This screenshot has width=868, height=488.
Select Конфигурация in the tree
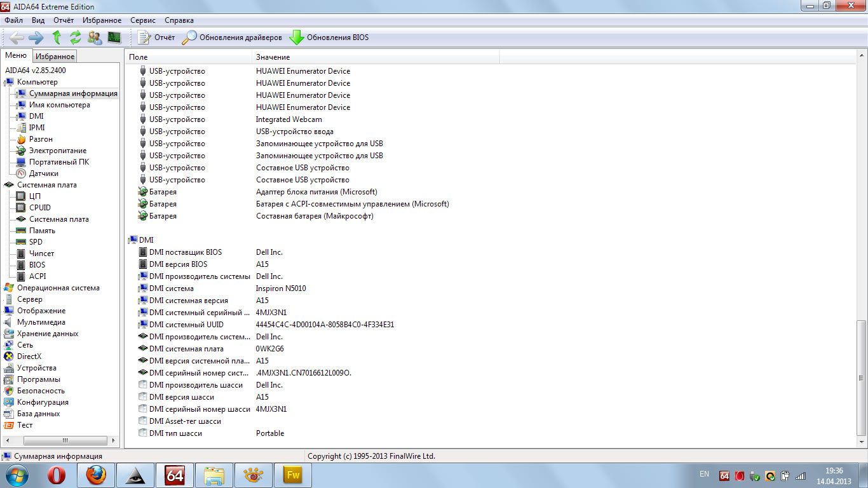pos(43,402)
